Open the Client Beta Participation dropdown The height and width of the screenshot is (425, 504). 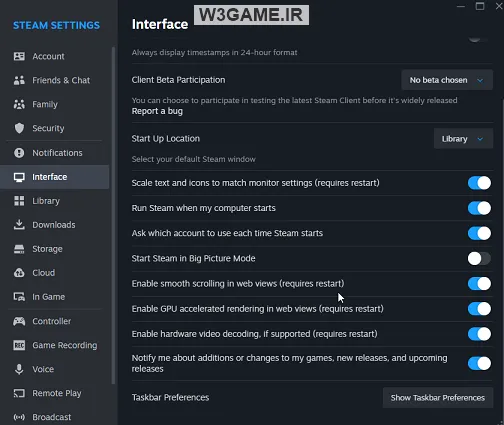(x=447, y=80)
